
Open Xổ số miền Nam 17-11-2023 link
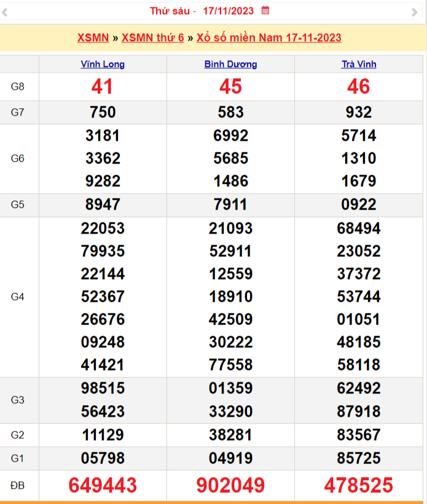[x=268, y=37]
